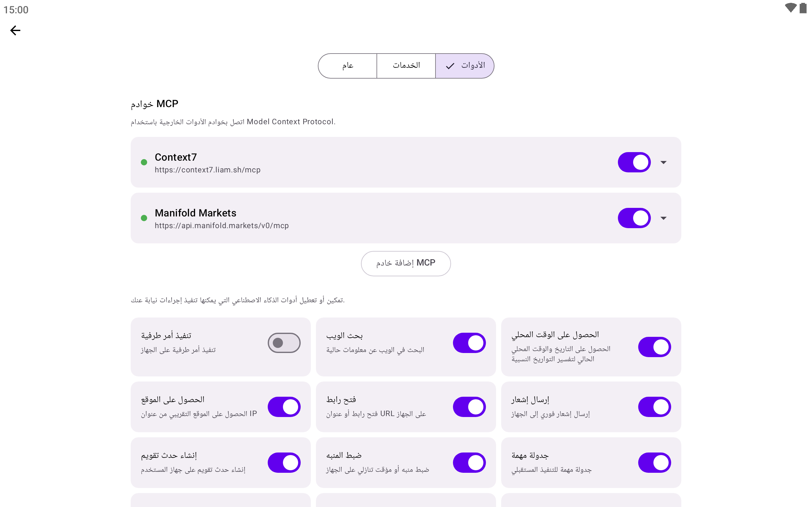Viewport: 812px width, 507px height.
Task: Expand the Manifold Markets server arrow
Action: click(x=663, y=218)
